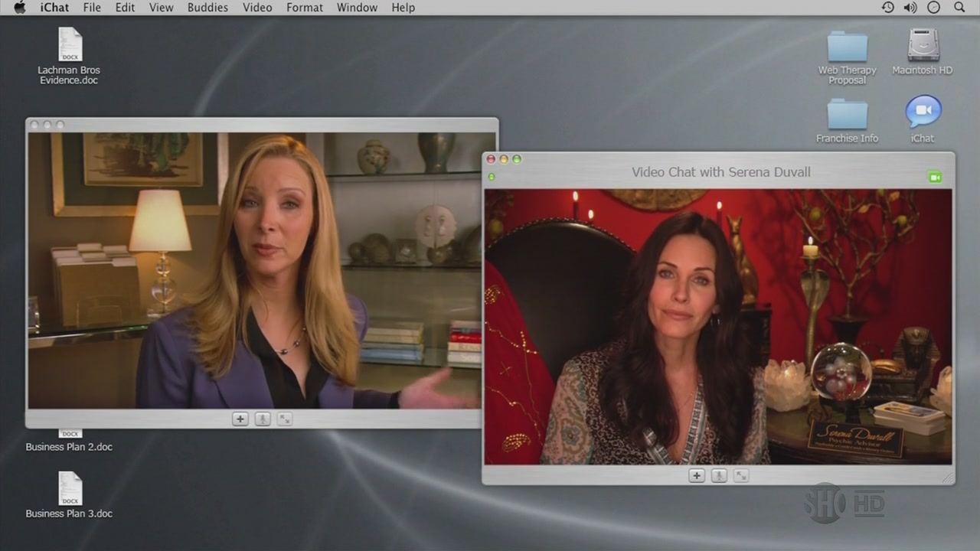
Task: Open the Help menu
Action: point(403,8)
